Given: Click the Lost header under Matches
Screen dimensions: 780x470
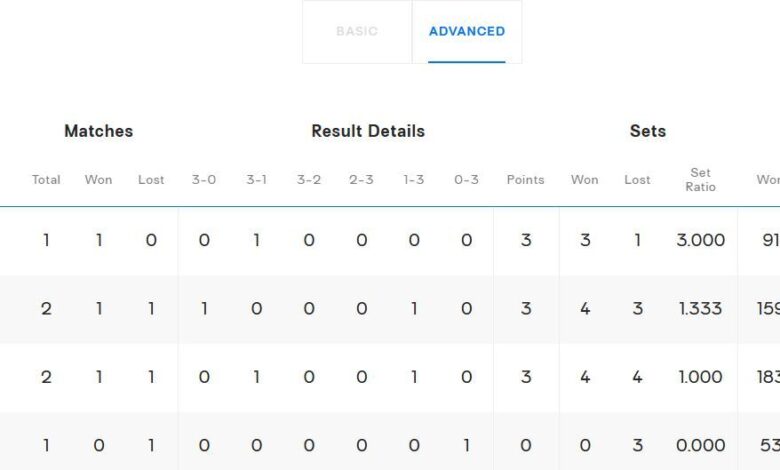Looking at the screenshot, I should click(x=151, y=180).
